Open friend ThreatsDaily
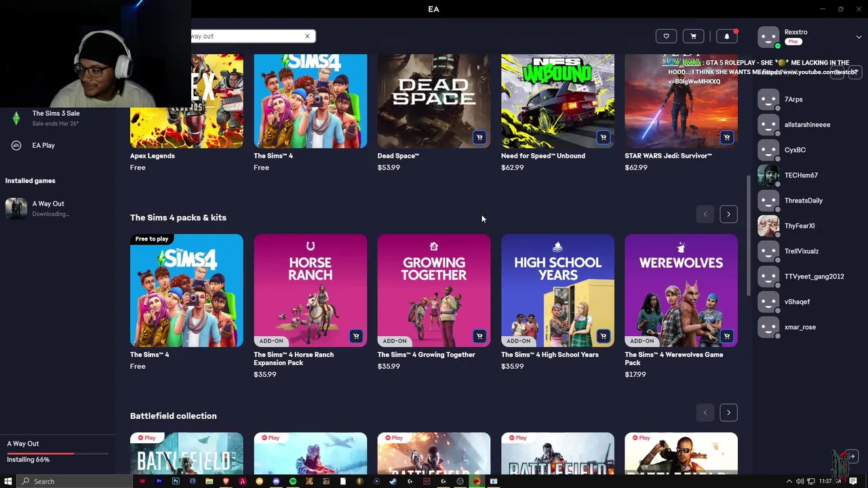Screen dimensions: 868x488 (x=807, y=201)
